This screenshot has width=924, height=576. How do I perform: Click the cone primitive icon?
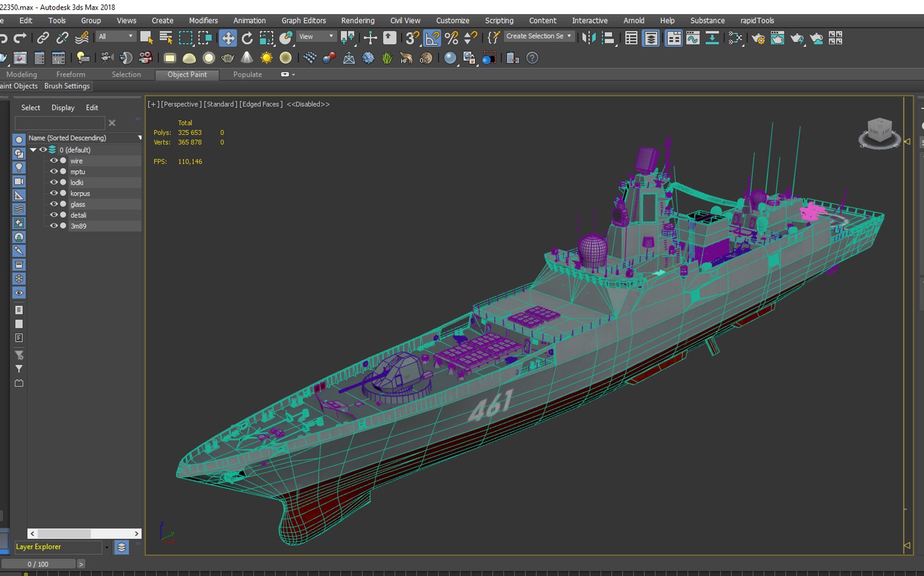(247, 58)
